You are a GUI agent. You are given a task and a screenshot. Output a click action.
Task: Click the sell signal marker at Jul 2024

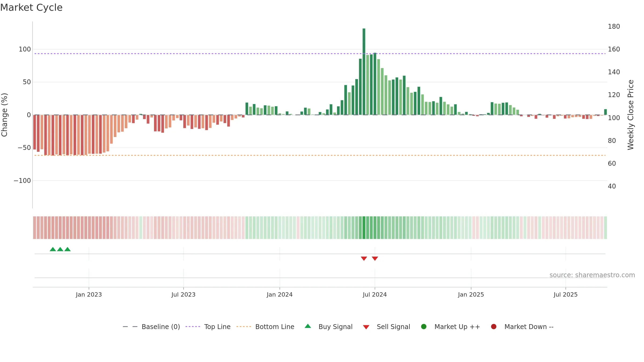point(375,258)
